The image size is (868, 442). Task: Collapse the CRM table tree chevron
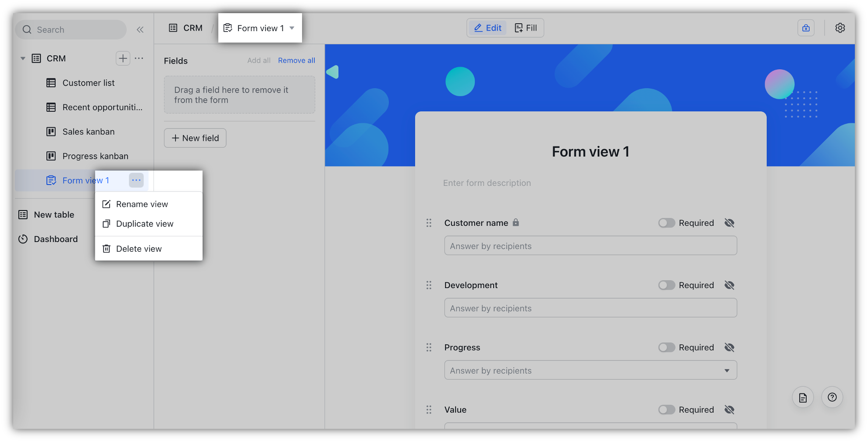tap(23, 58)
